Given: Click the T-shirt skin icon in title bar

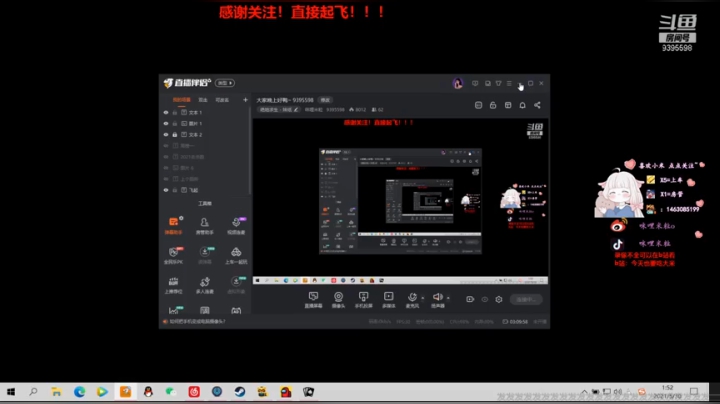Looking at the screenshot, I should [x=498, y=84].
